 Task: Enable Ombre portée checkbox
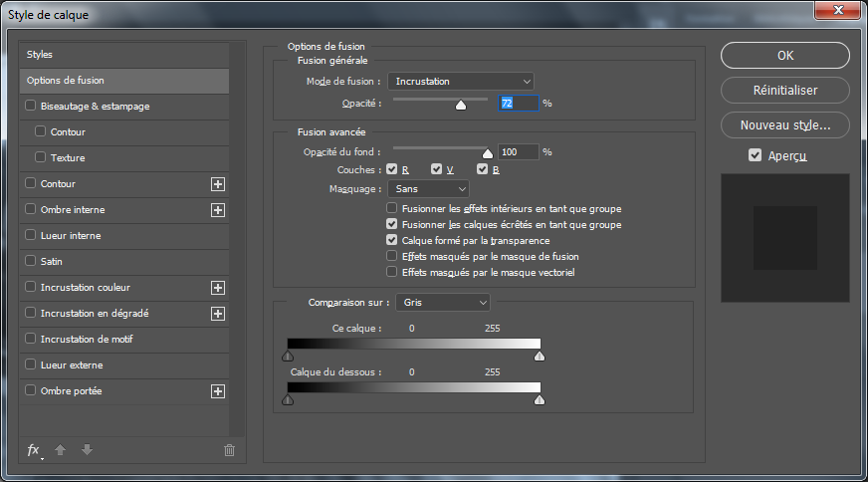[x=31, y=390]
